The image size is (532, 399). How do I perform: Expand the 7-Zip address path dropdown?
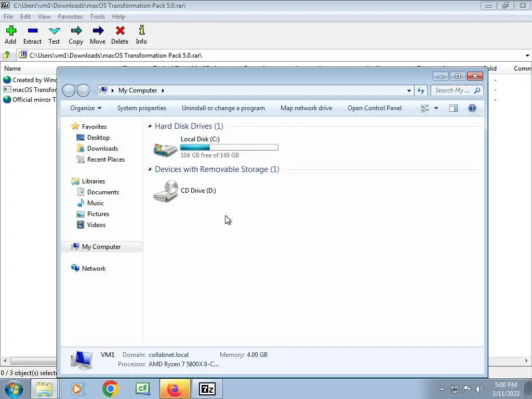pyautogui.click(x=527, y=55)
